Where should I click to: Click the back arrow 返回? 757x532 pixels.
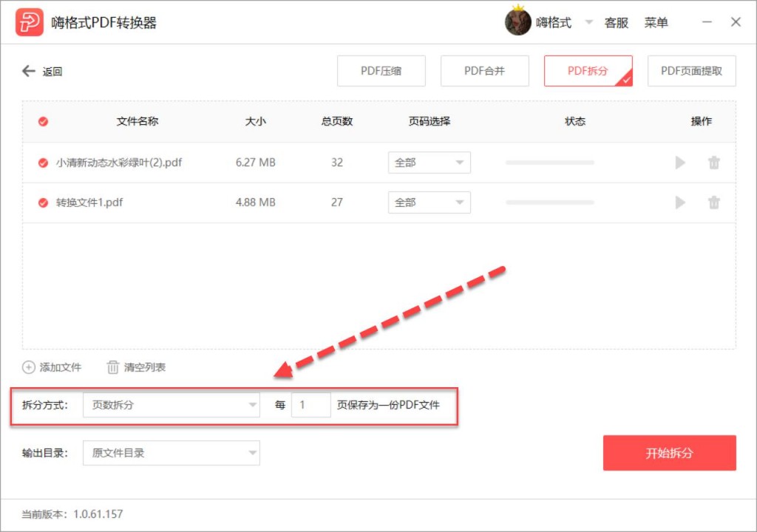pyautogui.click(x=29, y=72)
